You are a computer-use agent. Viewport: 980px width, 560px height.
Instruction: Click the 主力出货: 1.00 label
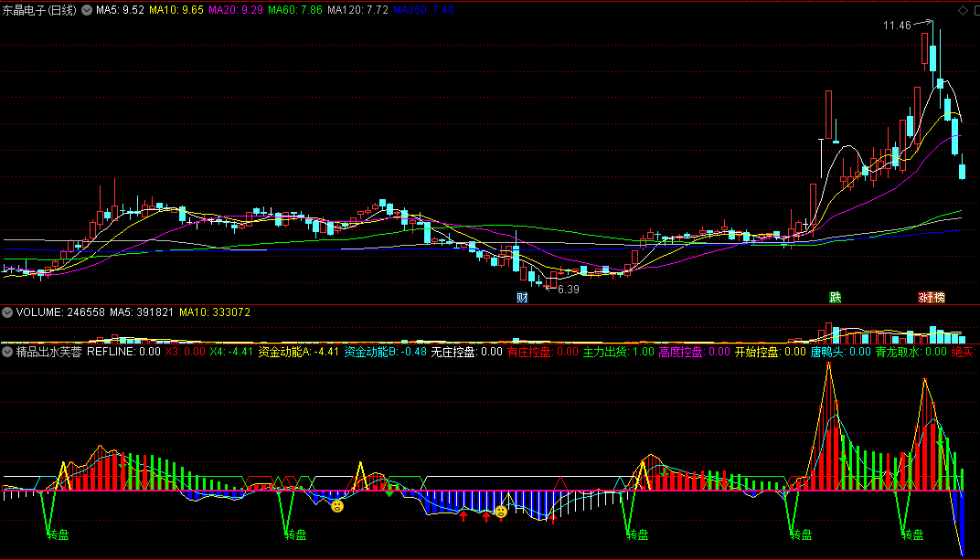point(619,352)
